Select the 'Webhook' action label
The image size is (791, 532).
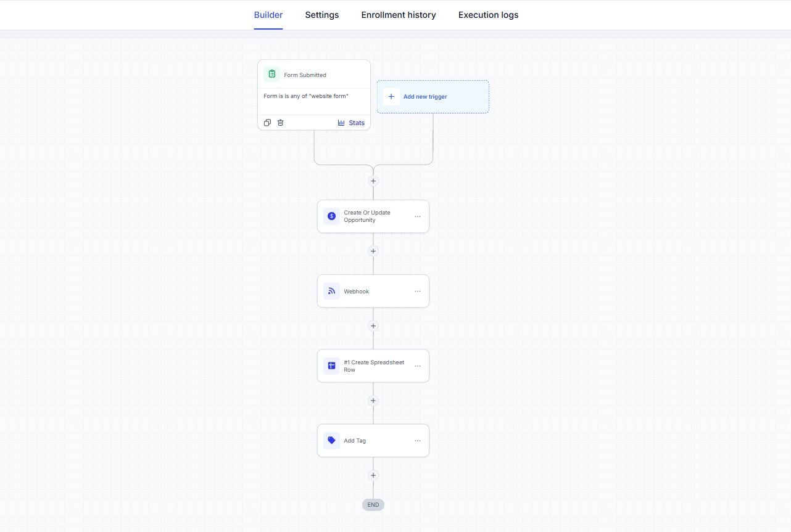(x=356, y=292)
